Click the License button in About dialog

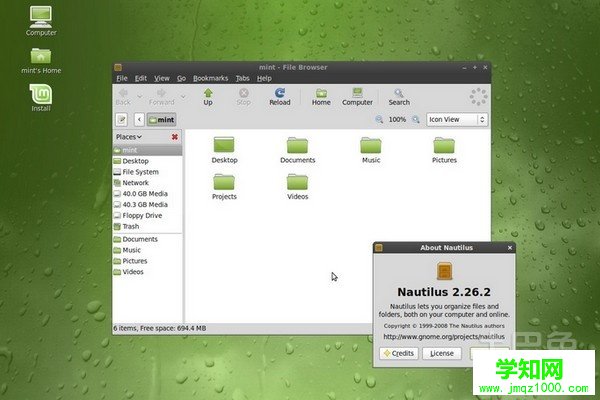click(x=442, y=353)
